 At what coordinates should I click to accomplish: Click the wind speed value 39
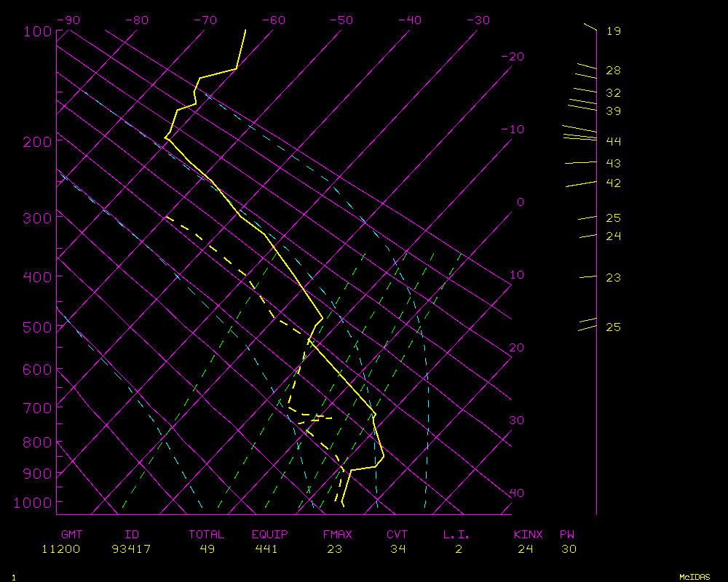coord(614,111)
